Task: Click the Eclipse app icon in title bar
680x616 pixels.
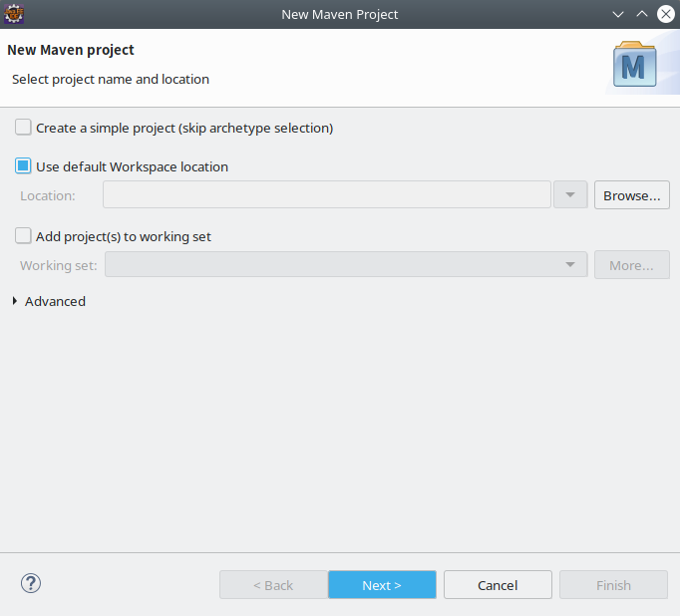Action: tap(13, 14)
